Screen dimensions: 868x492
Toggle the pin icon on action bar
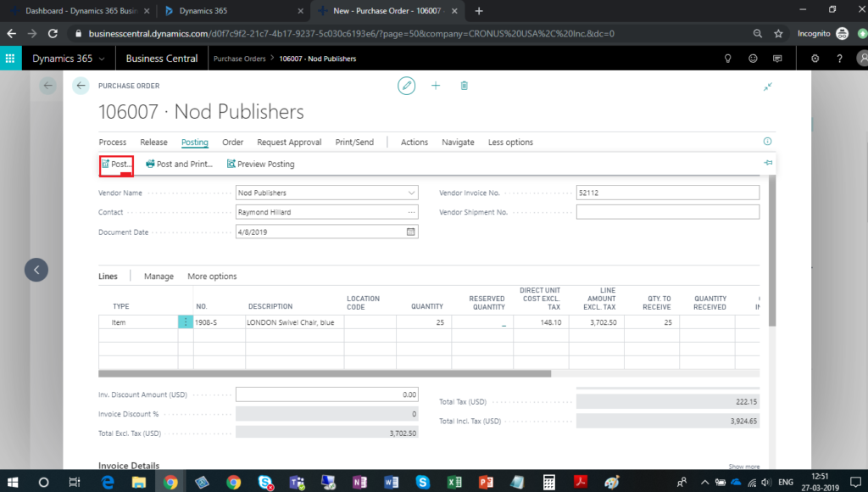tap(768, 163)
